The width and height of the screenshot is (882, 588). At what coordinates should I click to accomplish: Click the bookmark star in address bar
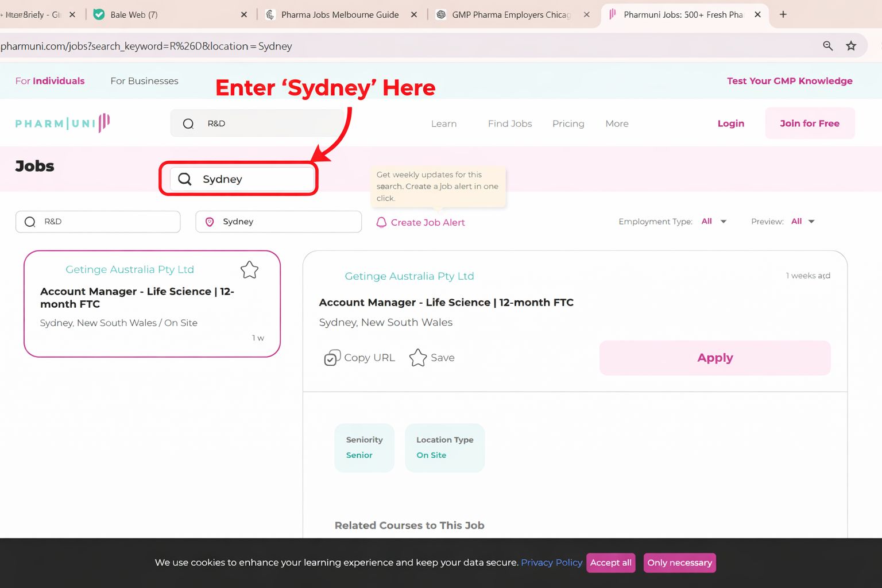pos(851,46)
